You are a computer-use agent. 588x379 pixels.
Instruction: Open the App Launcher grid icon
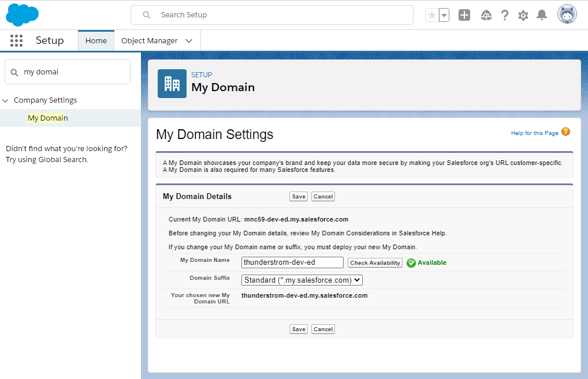pyautogui.click(x=16, y=40)
